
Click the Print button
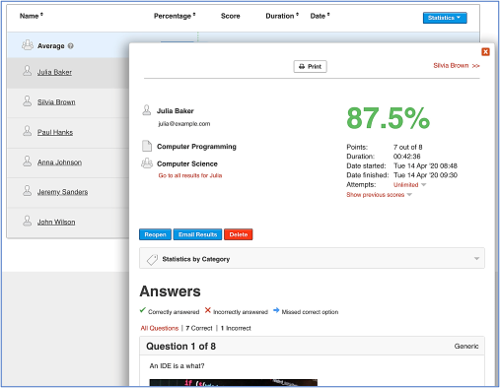click(310, 66)
